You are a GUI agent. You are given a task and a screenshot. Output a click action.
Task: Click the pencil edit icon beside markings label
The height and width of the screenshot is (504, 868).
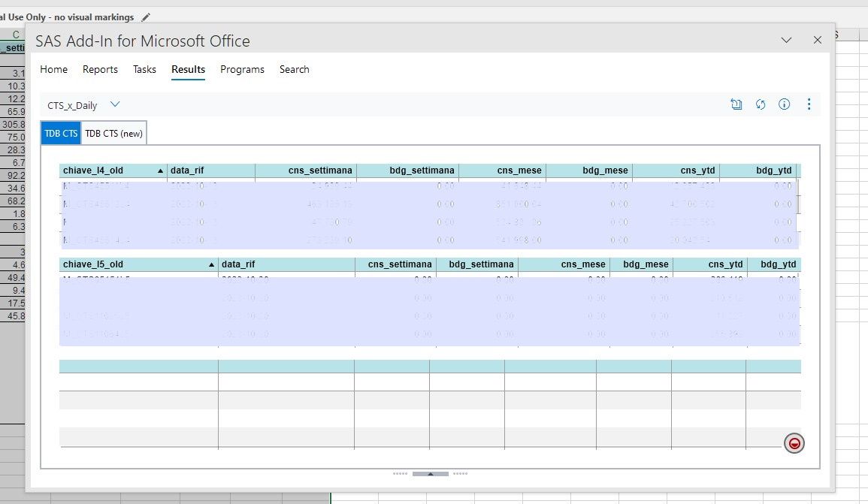tap(146, 17)
